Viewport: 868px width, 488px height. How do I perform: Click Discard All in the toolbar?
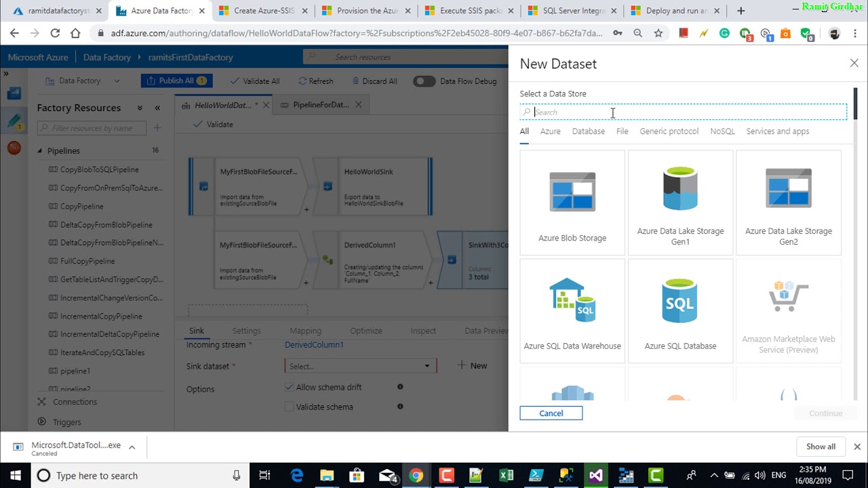tap(375, 81)
